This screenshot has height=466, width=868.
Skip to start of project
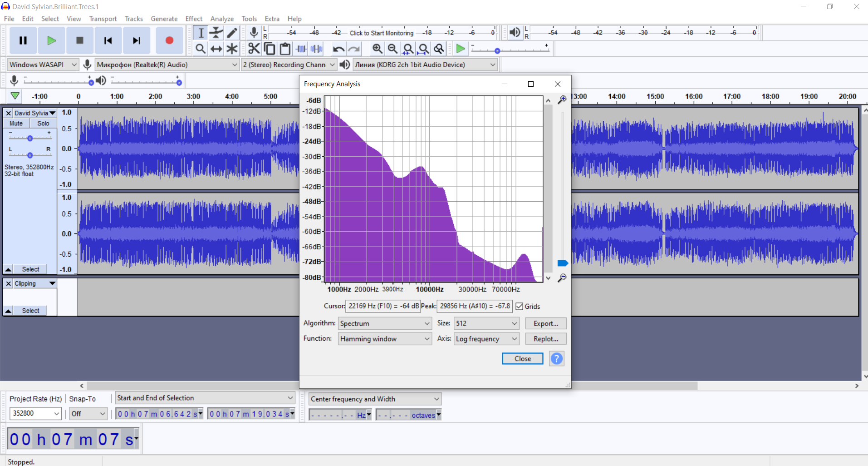tap(108, 40)
